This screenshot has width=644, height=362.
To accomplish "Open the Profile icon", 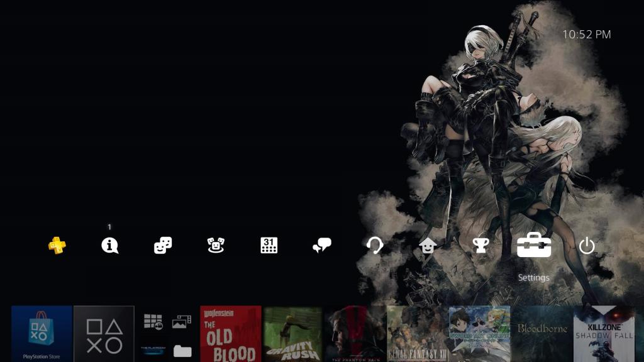I will tap(428, 246).
